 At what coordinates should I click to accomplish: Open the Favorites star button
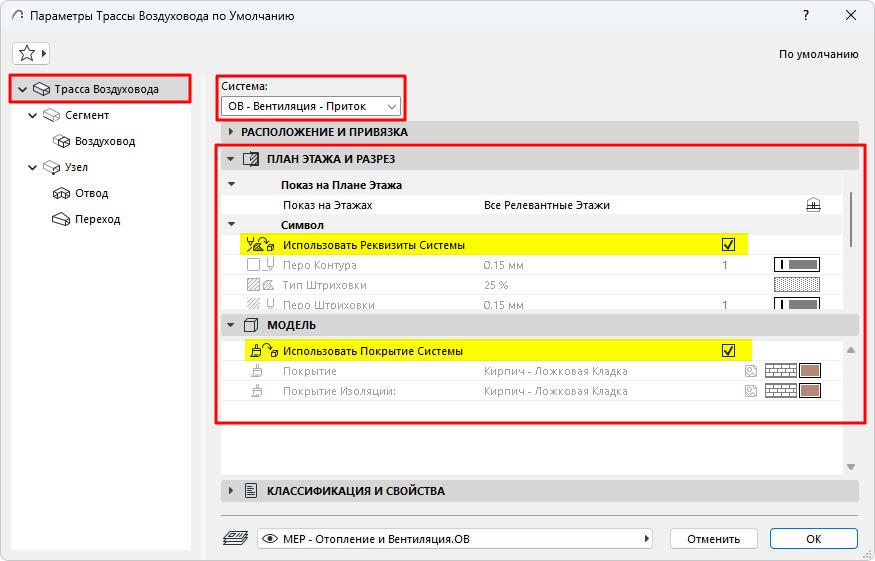[x=31, y=54]
